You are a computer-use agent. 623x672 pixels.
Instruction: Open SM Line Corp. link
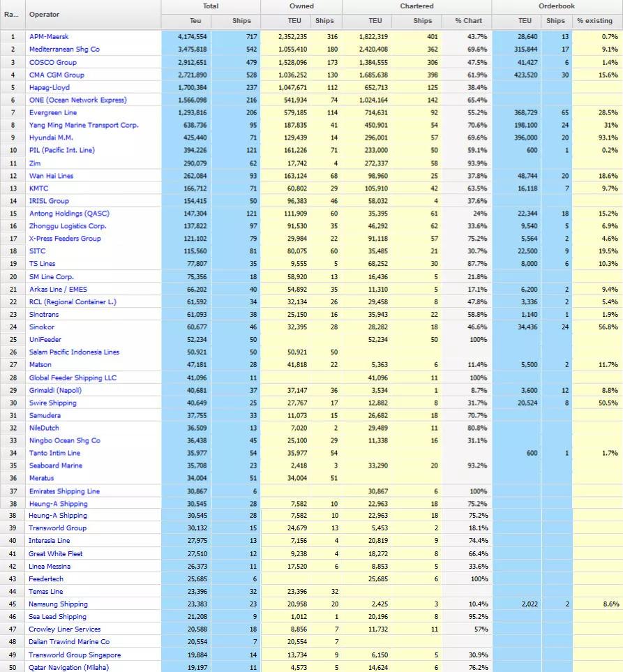(x=52, y=276)
